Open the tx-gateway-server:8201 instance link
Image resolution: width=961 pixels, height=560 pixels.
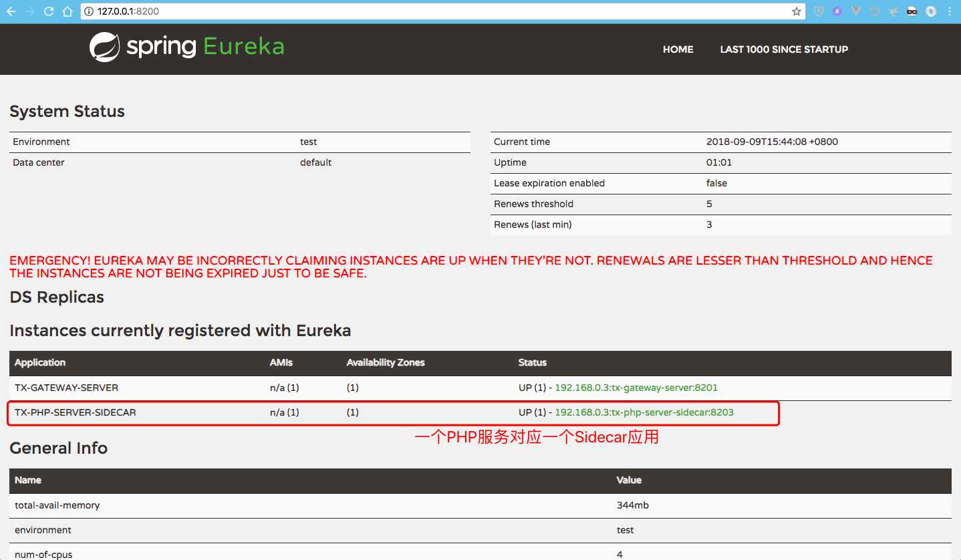[x=636, y=388]
